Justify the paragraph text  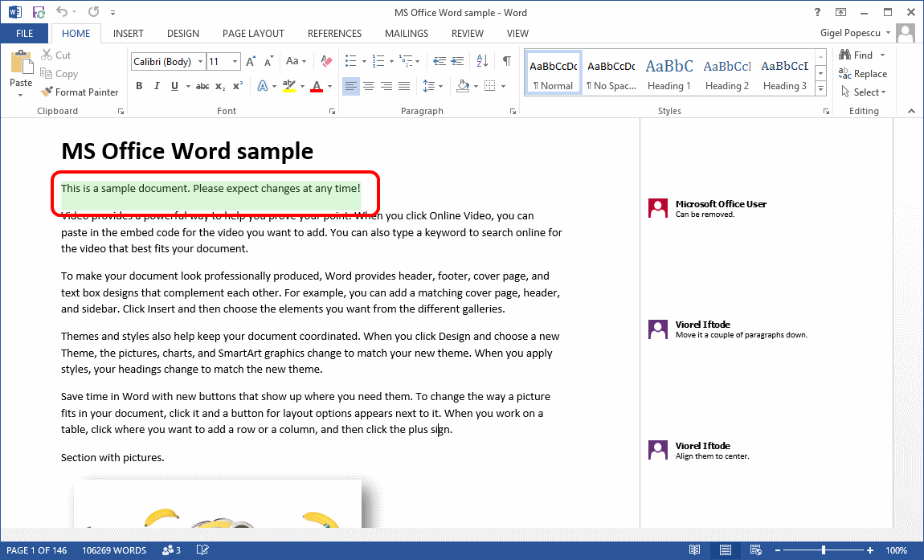point(404,86)
